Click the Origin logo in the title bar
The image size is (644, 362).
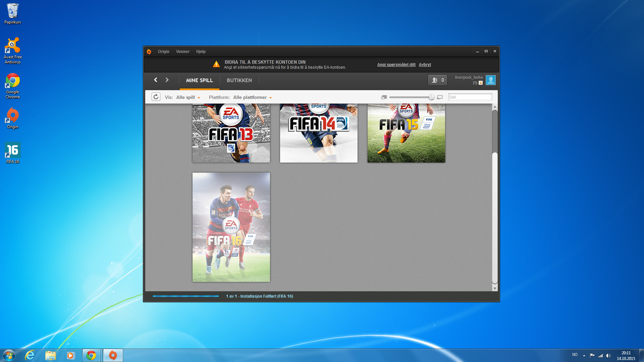click(x=149, y=52)
